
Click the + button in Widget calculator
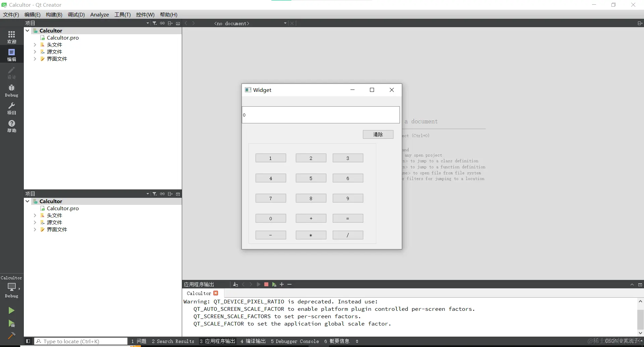(311, 218)
